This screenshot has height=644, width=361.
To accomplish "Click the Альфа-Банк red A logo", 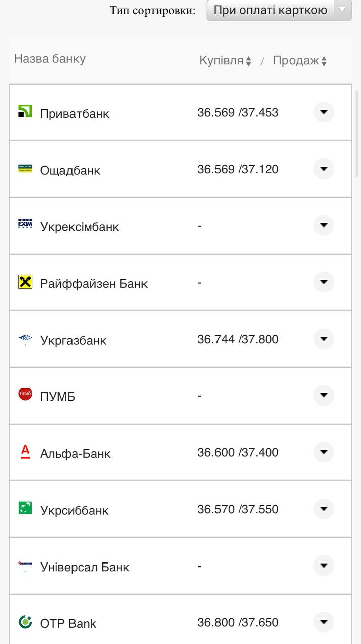I will [x=25, y=451].
